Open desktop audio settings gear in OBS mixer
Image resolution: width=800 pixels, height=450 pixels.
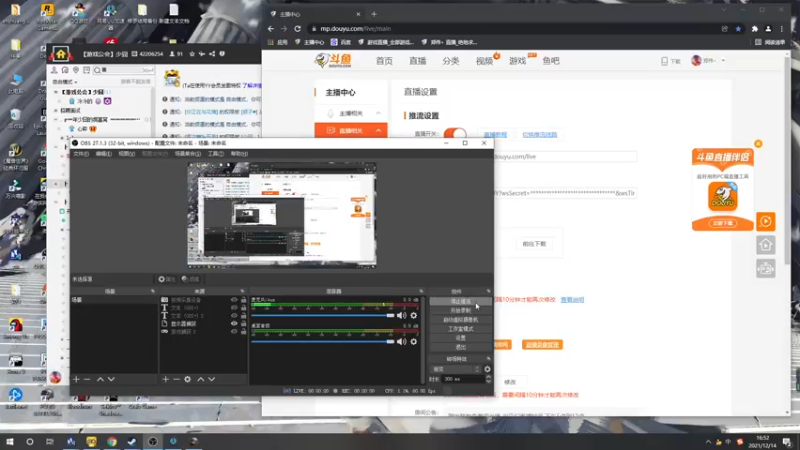coord(414,342)
